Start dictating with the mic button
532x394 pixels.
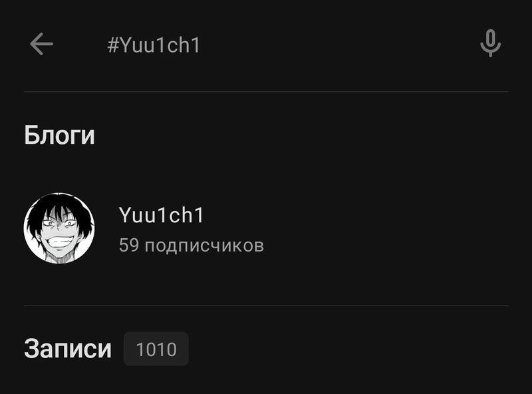tap(490, 43)
